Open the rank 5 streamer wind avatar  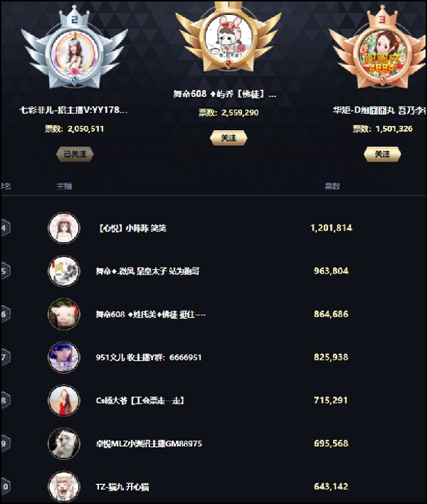click(63, 271)
